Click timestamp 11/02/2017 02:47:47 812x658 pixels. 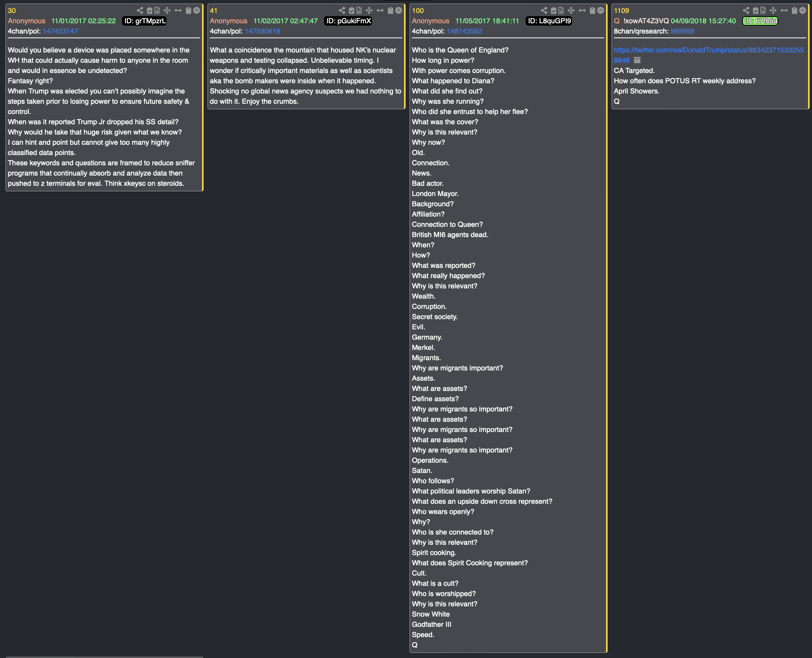point(286,21)
